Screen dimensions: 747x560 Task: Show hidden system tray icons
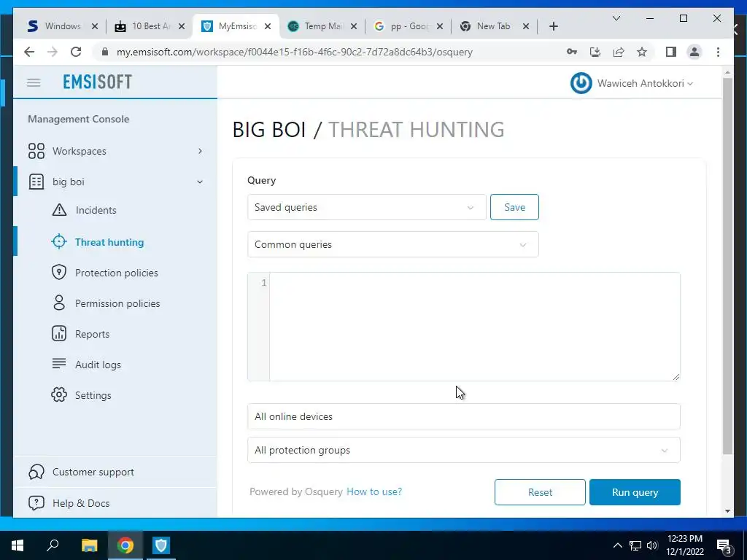[617, 545]
